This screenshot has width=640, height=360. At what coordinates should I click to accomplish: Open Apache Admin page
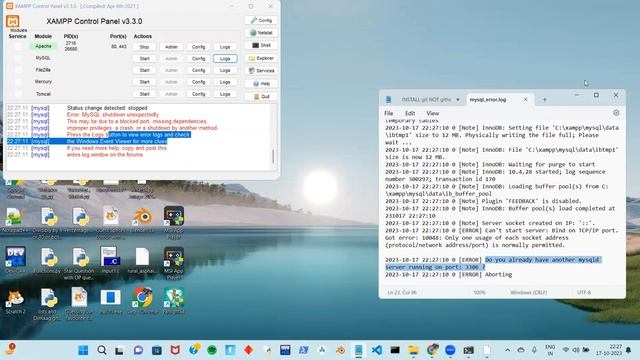pyautogui.click(x=171, y=47)
